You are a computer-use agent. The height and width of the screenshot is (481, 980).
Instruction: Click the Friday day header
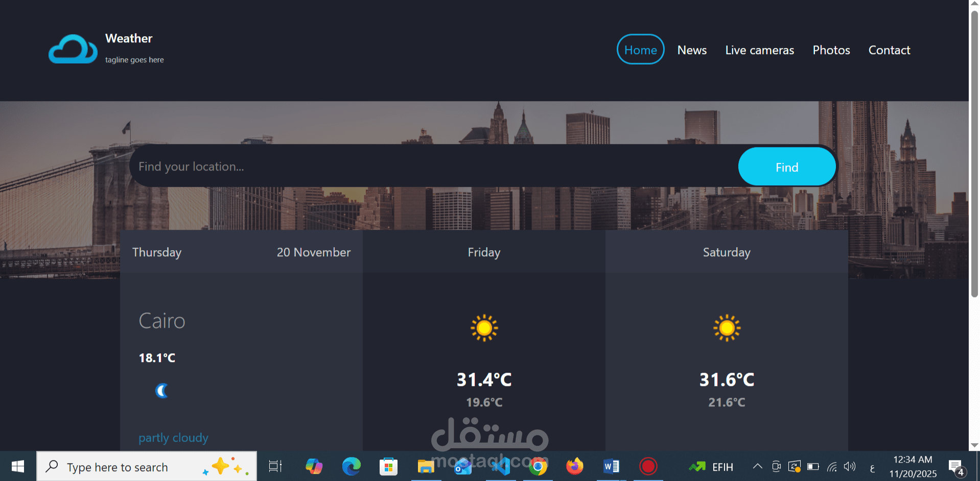click(x=484, y=252)
